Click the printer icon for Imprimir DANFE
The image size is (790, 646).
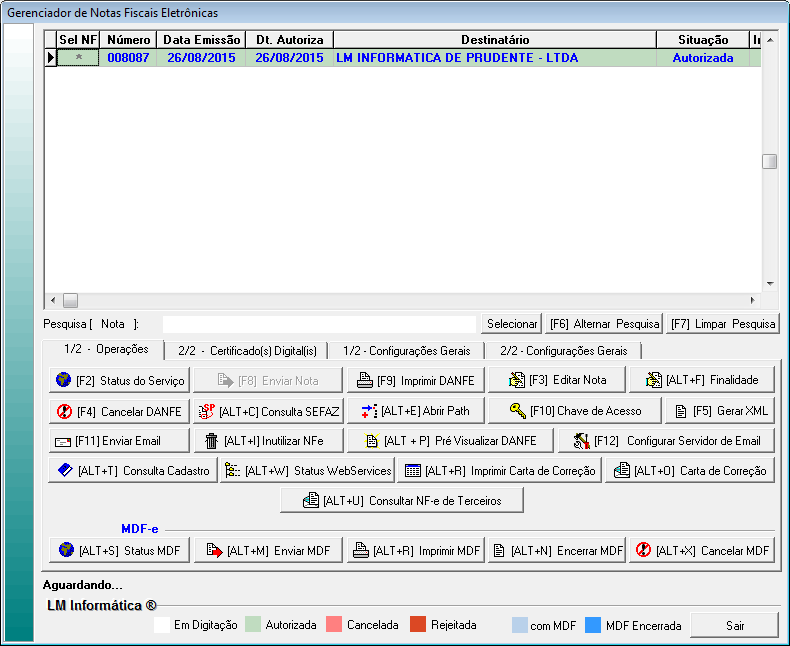(x=365, y=381)
